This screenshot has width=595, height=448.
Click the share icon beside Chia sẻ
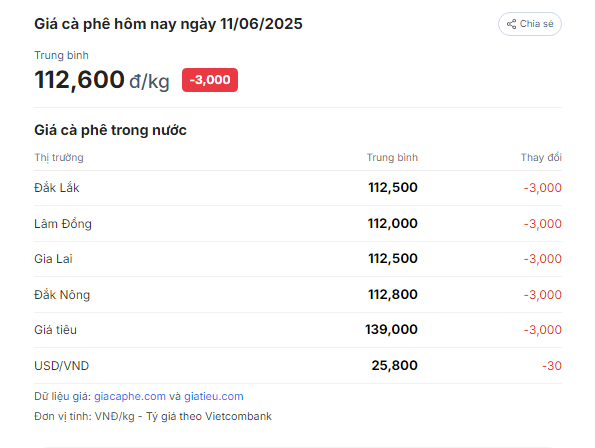512,24
